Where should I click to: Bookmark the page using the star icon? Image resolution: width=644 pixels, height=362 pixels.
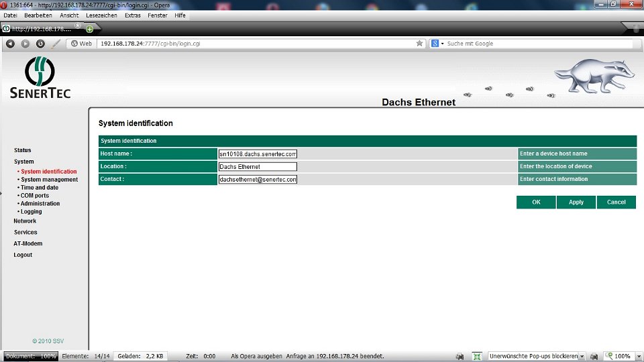420,44
